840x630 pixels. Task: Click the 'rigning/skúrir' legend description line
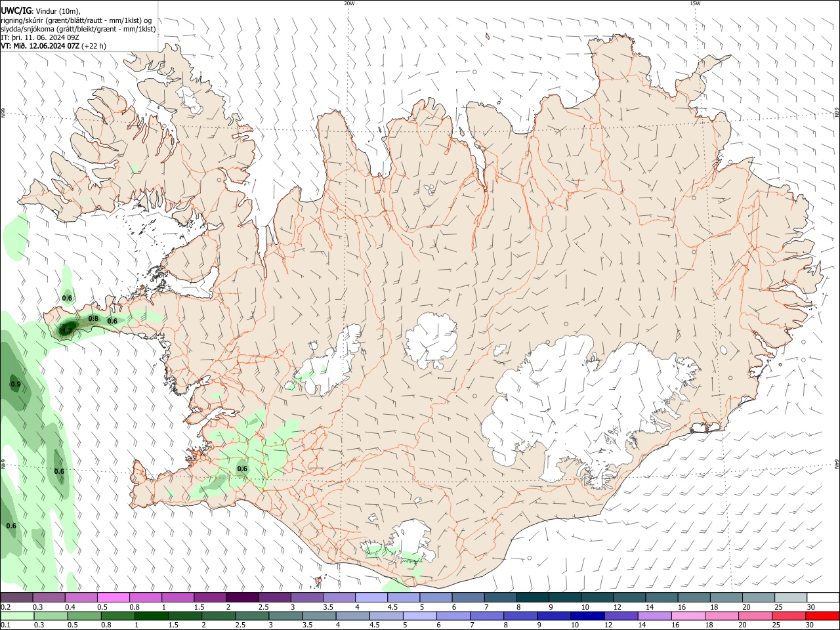[x=76, y=20]
